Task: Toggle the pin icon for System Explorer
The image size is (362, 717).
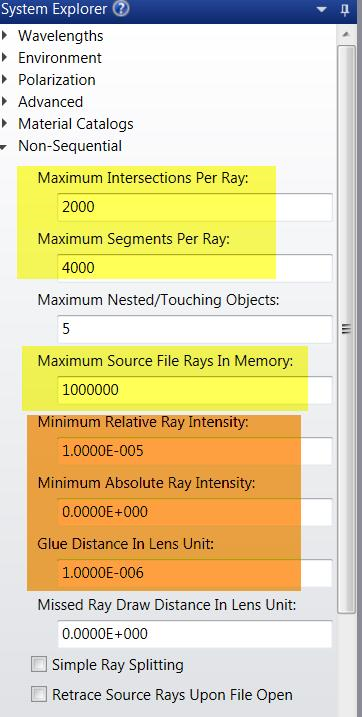Action: 346,10
